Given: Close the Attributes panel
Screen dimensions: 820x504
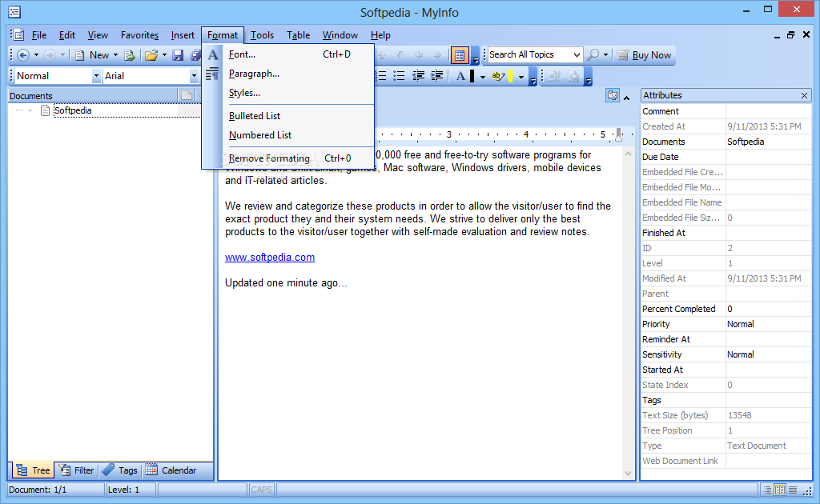Looking at the screenshot, I should (x=804, y=95).
